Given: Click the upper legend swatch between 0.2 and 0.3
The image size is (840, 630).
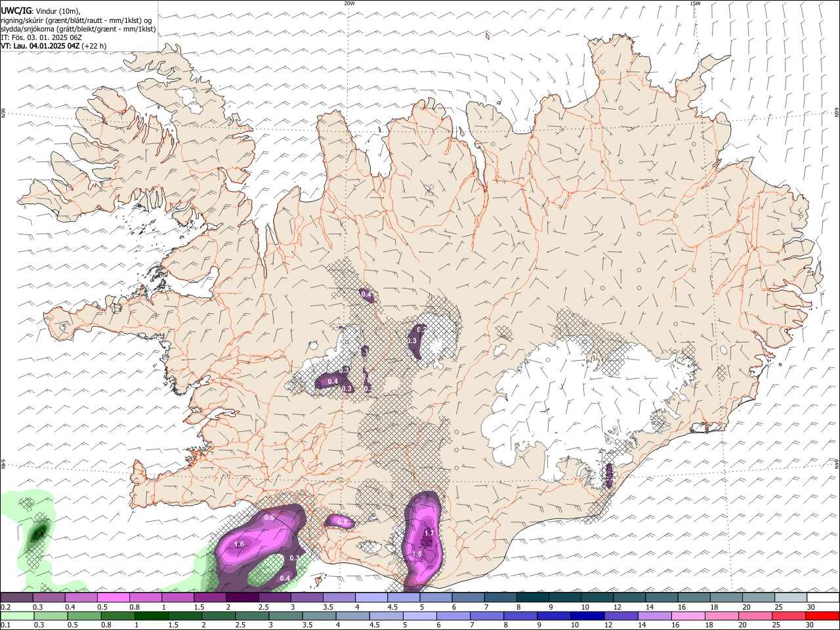Looking at the screenshot, I should [16, 598].
